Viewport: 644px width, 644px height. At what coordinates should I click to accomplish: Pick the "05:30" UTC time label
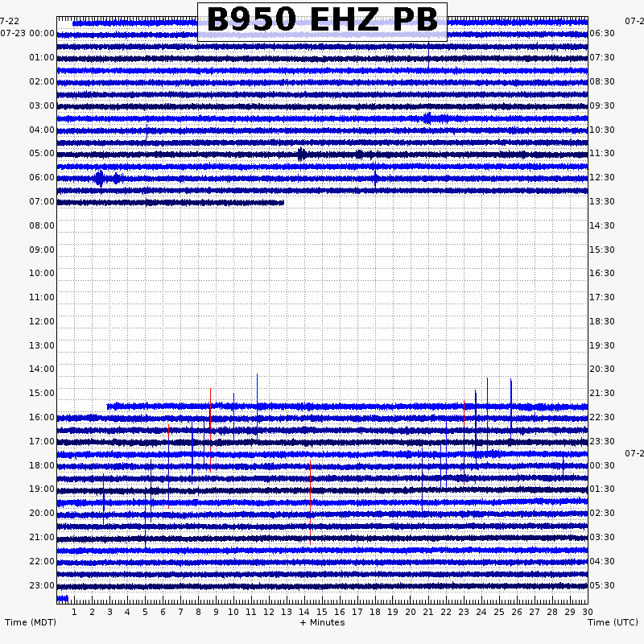coord(602,586)
